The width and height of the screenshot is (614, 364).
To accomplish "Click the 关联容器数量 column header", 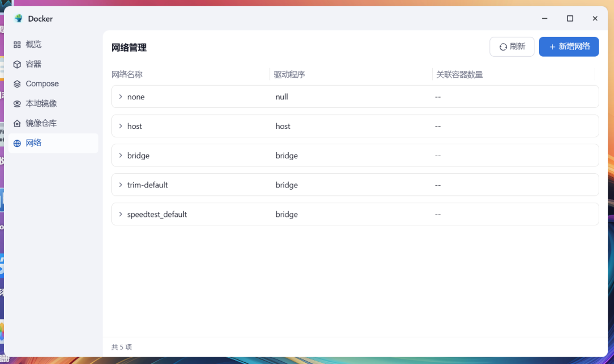I will click(x=459, y=74).
